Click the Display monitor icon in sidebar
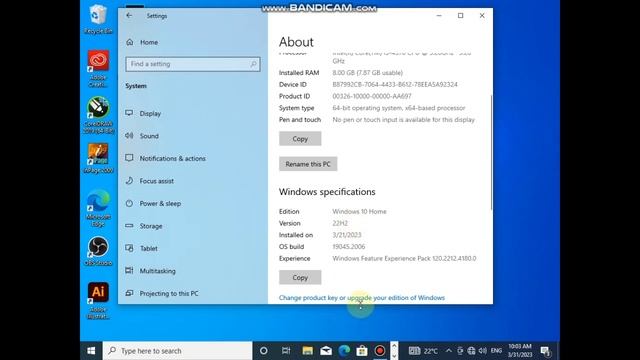Viewport: 640px width, 360px height. coord(129,113)
